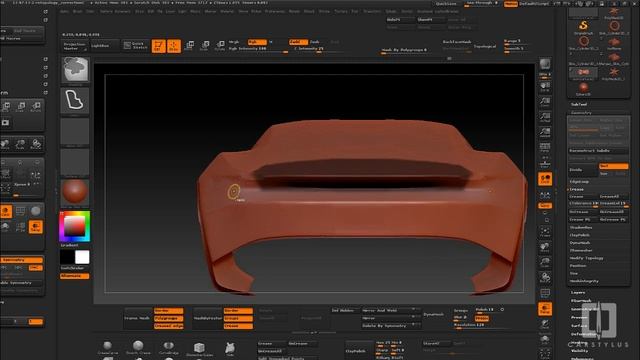Viewport: 640px width, 360px height.
Task: Open the current brush thumbnail
Action: pyautogui.click(x=75, y=69)
